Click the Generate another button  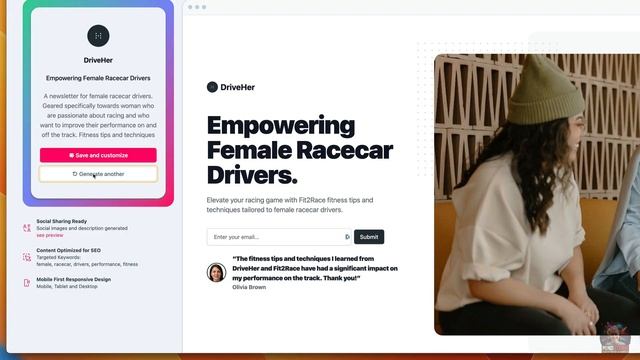coord(98,174)
